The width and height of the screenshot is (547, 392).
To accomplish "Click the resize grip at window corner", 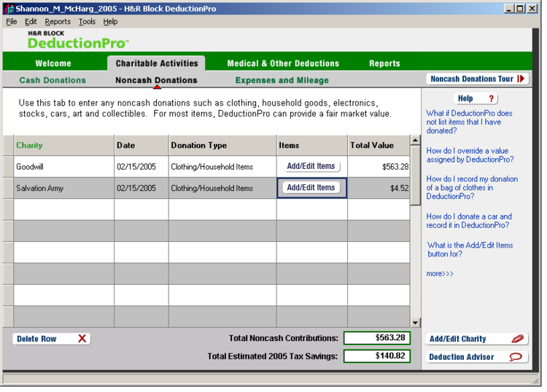I will point(535,380).
